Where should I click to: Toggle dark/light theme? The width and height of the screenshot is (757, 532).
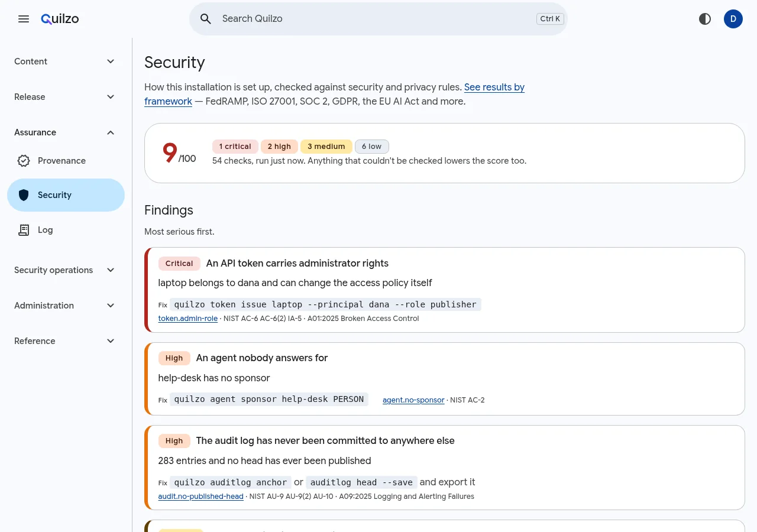[x=705, y=19]
